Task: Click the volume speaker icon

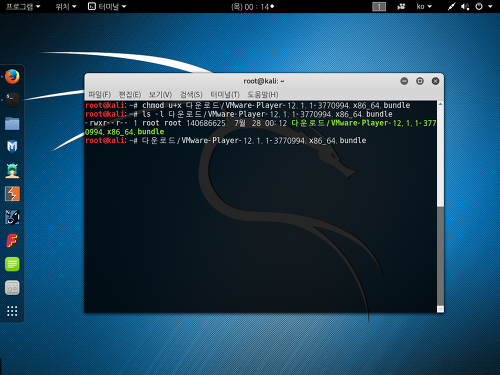Action: point(465,6)
